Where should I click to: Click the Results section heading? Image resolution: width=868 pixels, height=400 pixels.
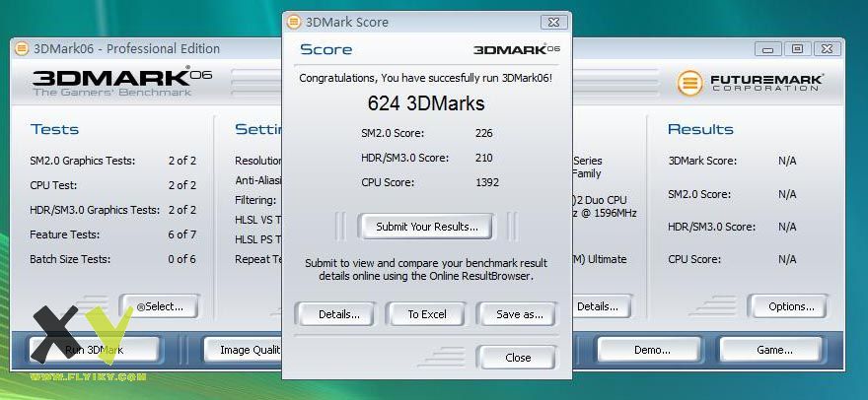point(700,129)
